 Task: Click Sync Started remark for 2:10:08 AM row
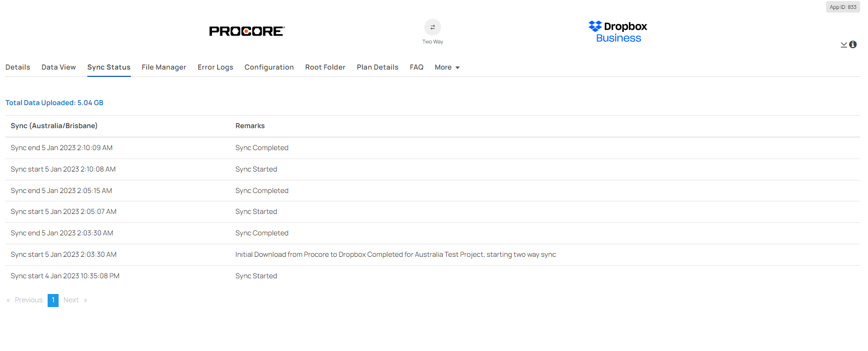(256, 169)
